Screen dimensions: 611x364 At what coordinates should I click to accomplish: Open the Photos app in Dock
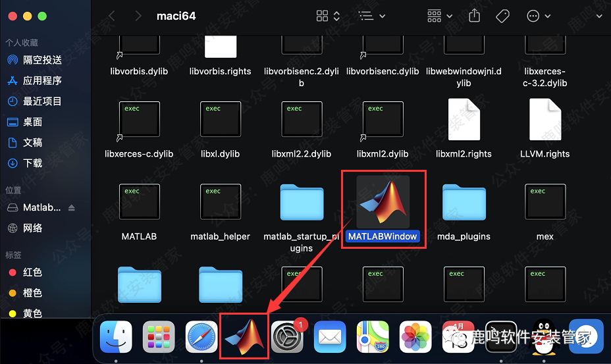tap(415, 338)
